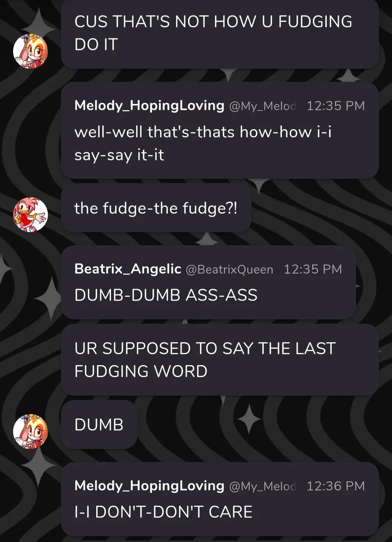The image size is (392, 542).
Task: Open Melody_HopingLoving's profile from first message
Action: (x=149, y=106)
